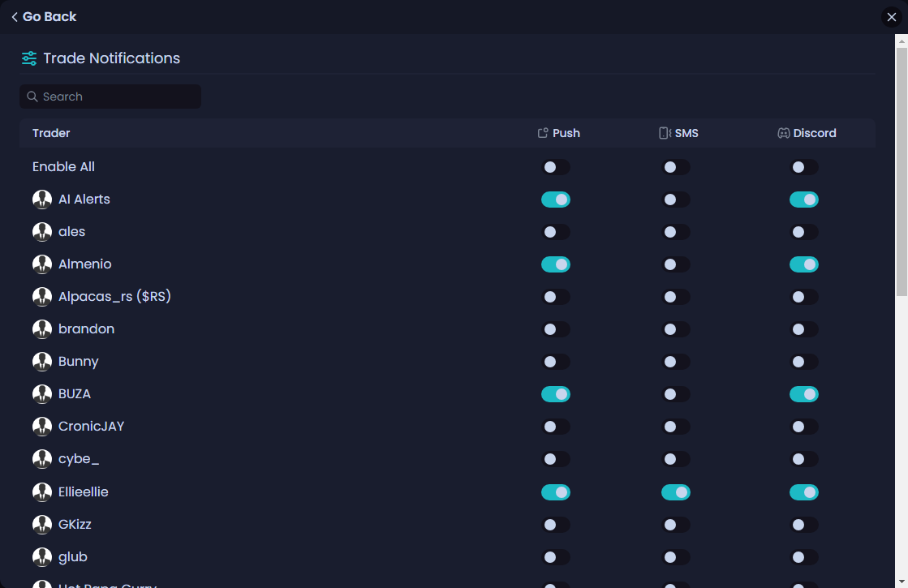908x588 pixels.
Task: Click the magnifier icon in search box
Action: coord(32,97)
